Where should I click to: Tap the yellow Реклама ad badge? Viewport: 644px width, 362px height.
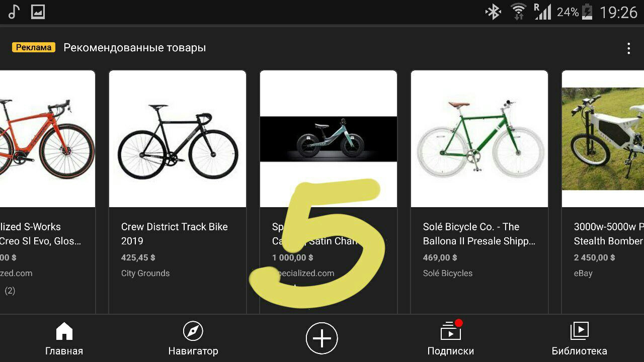click(x=34, y=48)
